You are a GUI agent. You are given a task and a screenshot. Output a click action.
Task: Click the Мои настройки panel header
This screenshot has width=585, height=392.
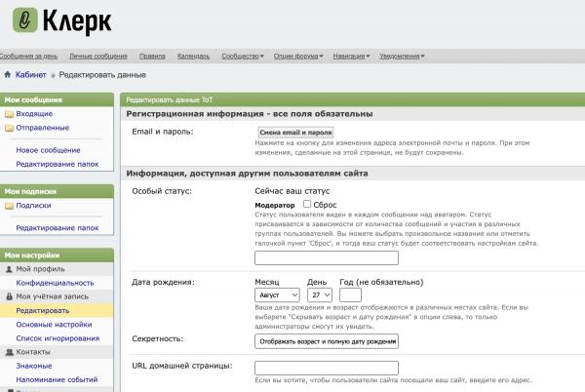coord(57,255)
